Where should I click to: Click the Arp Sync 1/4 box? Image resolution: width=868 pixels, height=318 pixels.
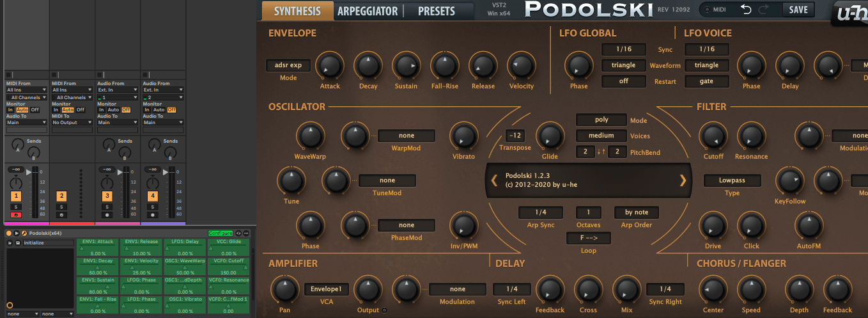point(540,212)
